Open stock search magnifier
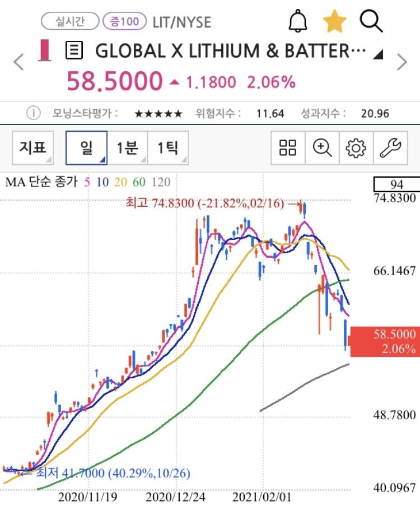The height and width of the screenshot is (505, 420). [371, 21]
